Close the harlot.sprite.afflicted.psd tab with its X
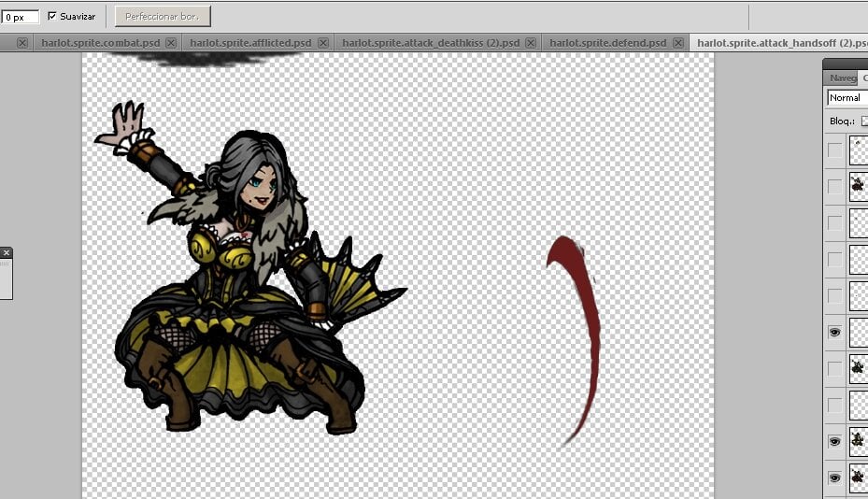 pyautogui.click(x=323, y=43)
